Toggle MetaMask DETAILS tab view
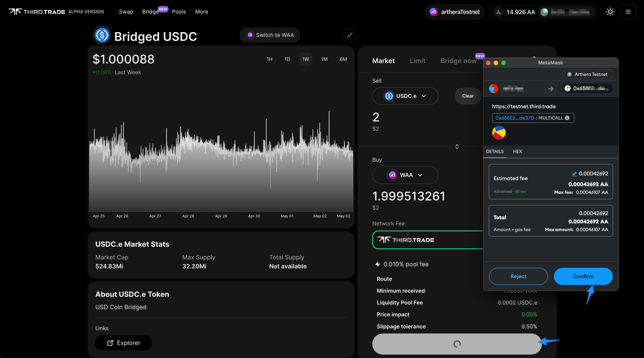 coord(495,151)
